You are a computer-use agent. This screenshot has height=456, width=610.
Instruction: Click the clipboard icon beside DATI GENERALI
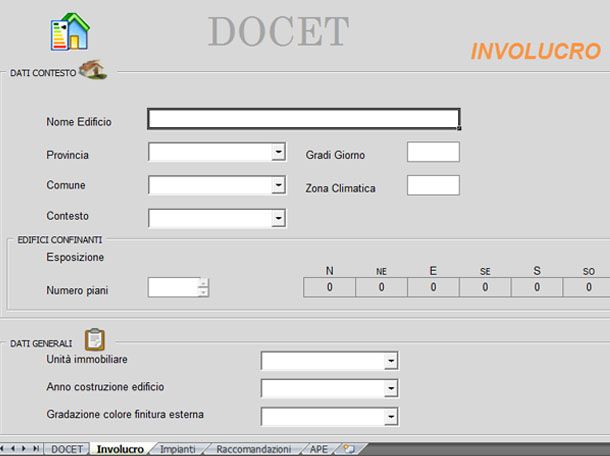pyautogui.click(x=95, y=340)
